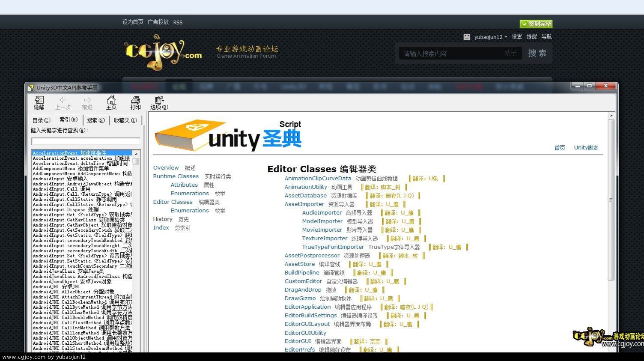
Task: Open the EditorApplication class link
Action: pyautogui.click(x=308, y=307)
